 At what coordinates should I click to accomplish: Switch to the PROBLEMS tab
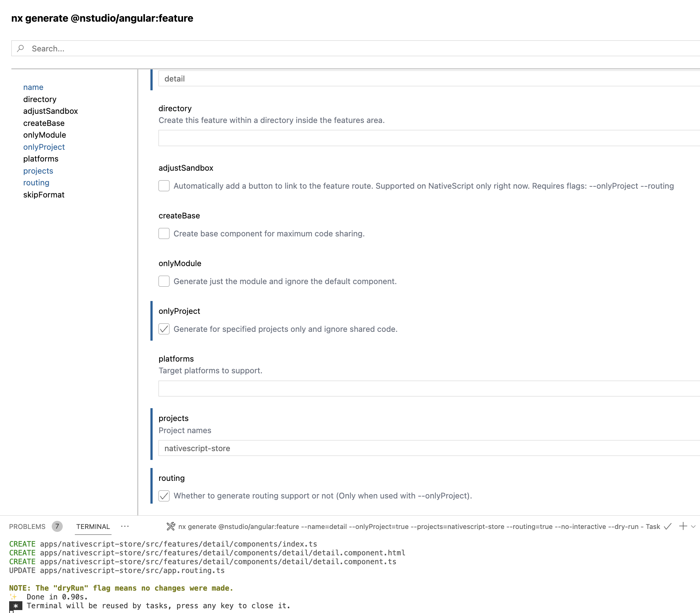27,526
